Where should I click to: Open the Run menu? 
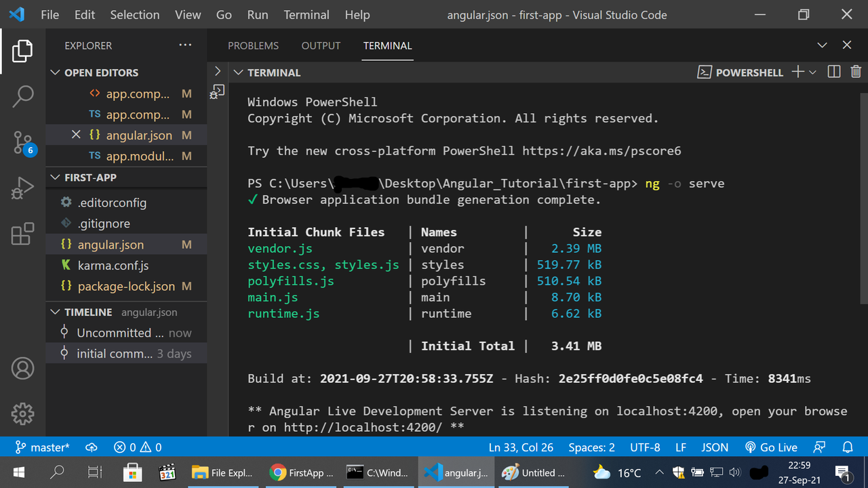tap(258, 15)
